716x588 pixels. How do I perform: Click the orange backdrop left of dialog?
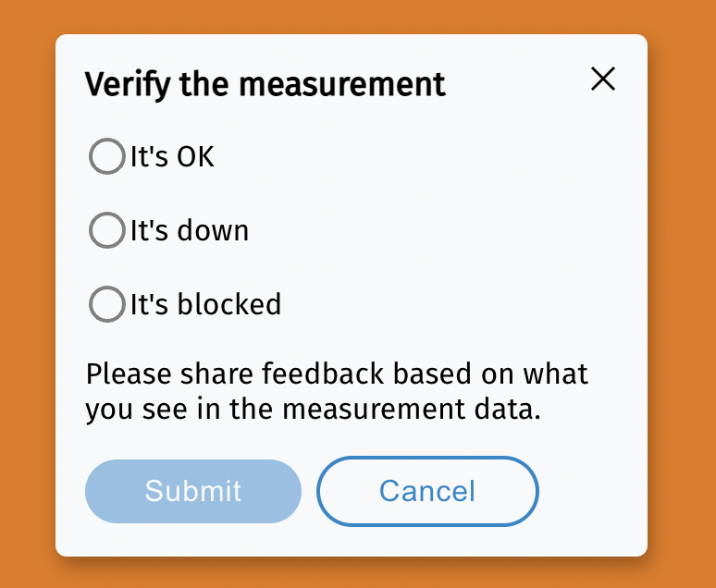point(27,296)
